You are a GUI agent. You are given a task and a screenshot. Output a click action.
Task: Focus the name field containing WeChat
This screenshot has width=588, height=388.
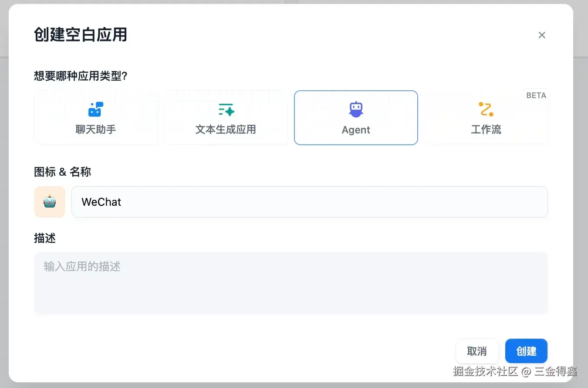tap(309, 202)
